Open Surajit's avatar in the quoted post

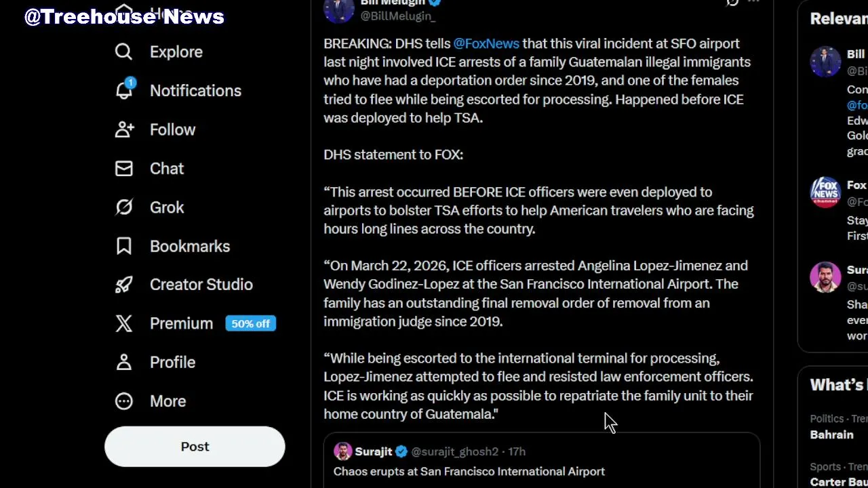pos(342,451)
